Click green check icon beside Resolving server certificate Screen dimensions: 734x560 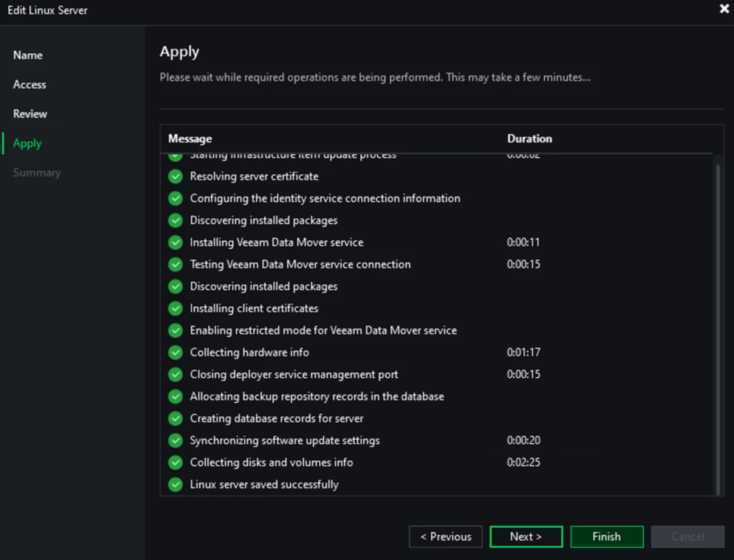tap(175, 176)
